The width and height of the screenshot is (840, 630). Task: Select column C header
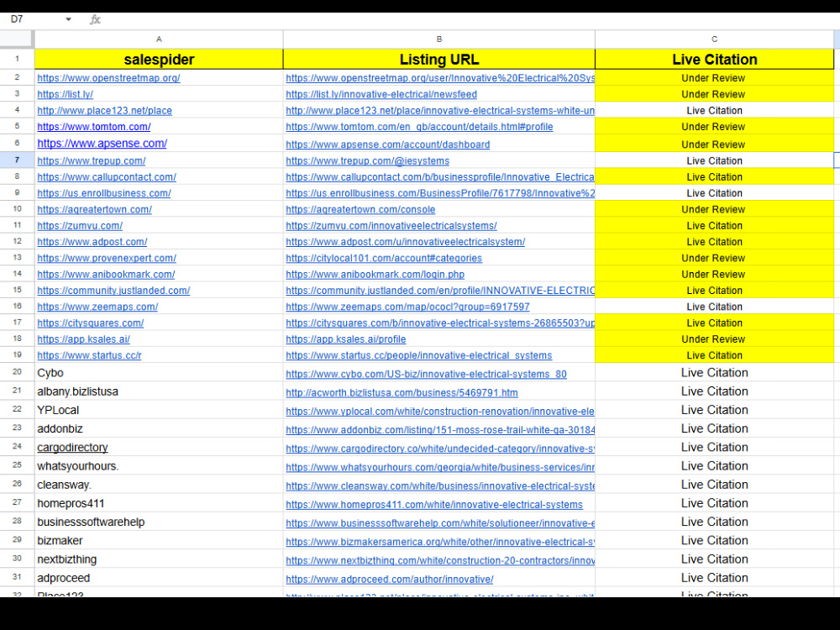pos(714,39)
